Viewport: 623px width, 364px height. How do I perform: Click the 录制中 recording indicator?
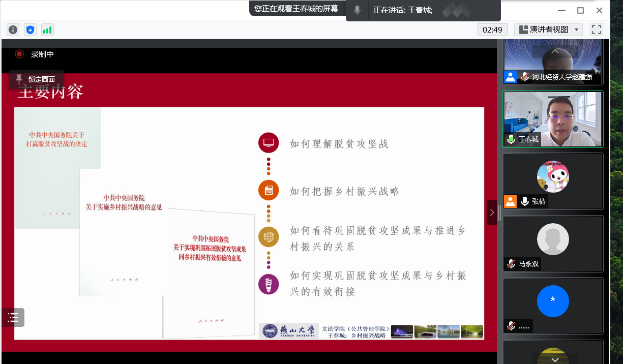pos(35,54)
